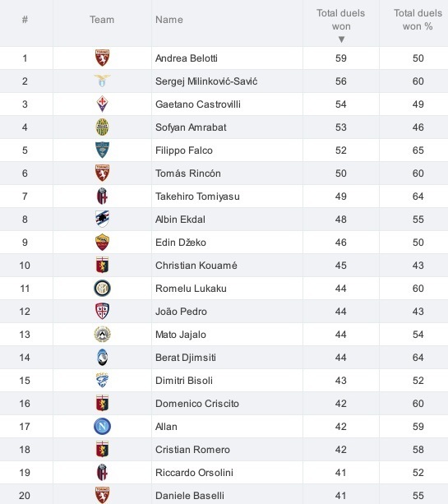Image resolution: width=448 pixels, height=504 pixels.
Task: Click the Brescia crest beside Dimitri Bisoli
Action: pyautogui.click(x=102, y=380)
